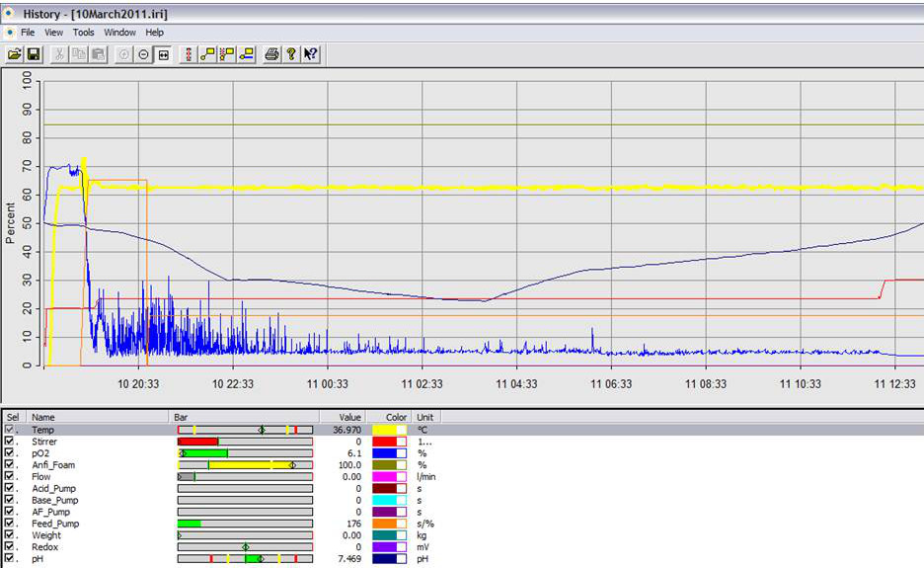Click the zoom out minus icon
924x568 pixels.
click(144, 54)
